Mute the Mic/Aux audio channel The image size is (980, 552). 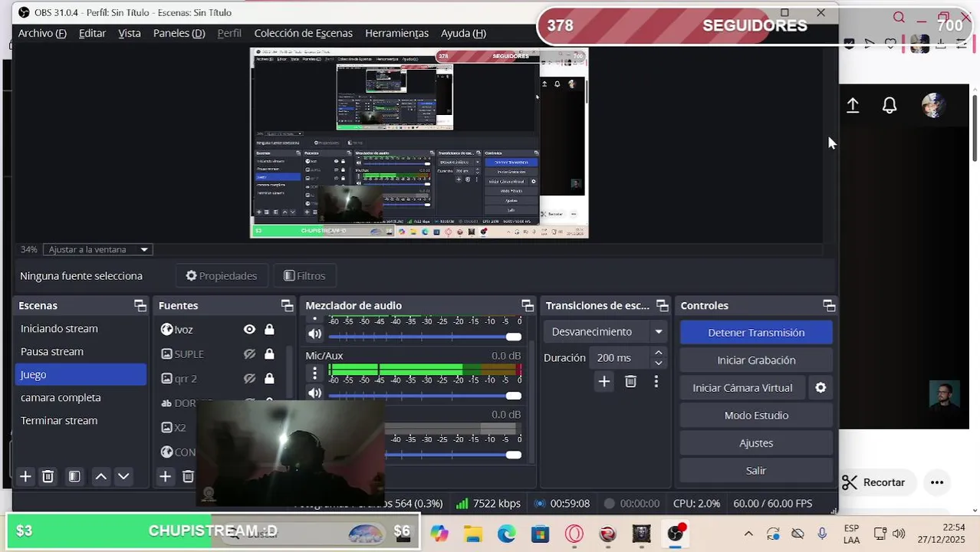[314, 393]
